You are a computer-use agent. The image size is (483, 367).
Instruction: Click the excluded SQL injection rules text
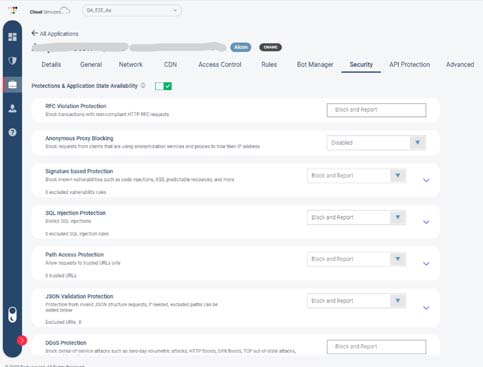(77, 234)
